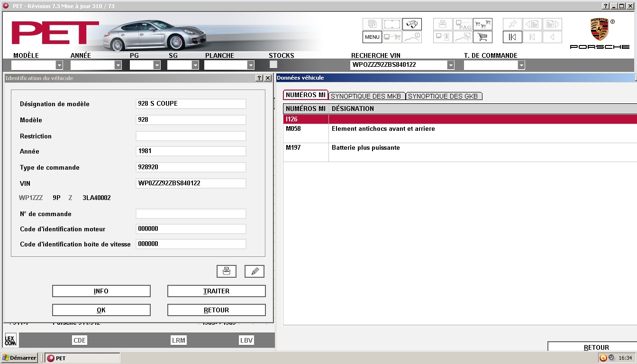Image resolution: width=637 pixels, height=364 pixels.
Task: Click the print icon below vehicle form
Action: coord(227,271)
